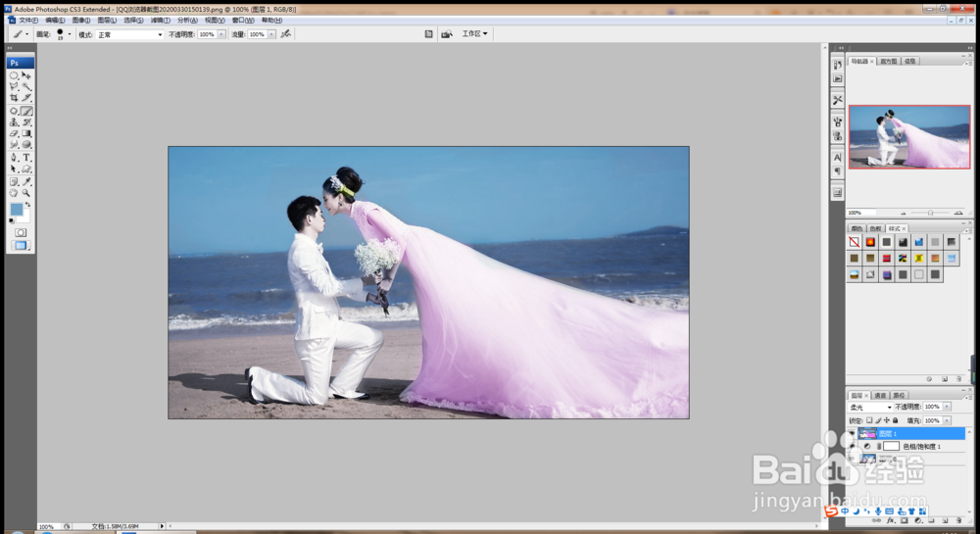Screen dimensions: 980x534
Task: Open the brush mode 正常 dropdown
Action: pos(129,35)
